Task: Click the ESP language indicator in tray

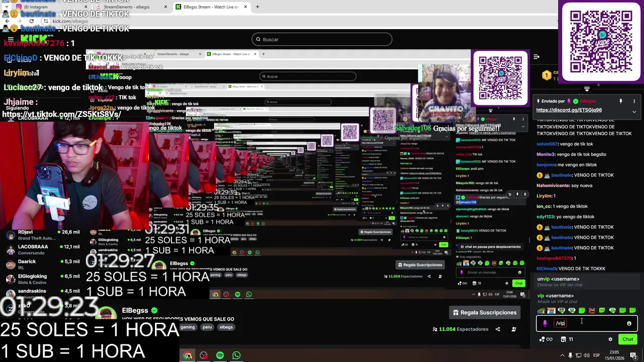Action: 596,355
